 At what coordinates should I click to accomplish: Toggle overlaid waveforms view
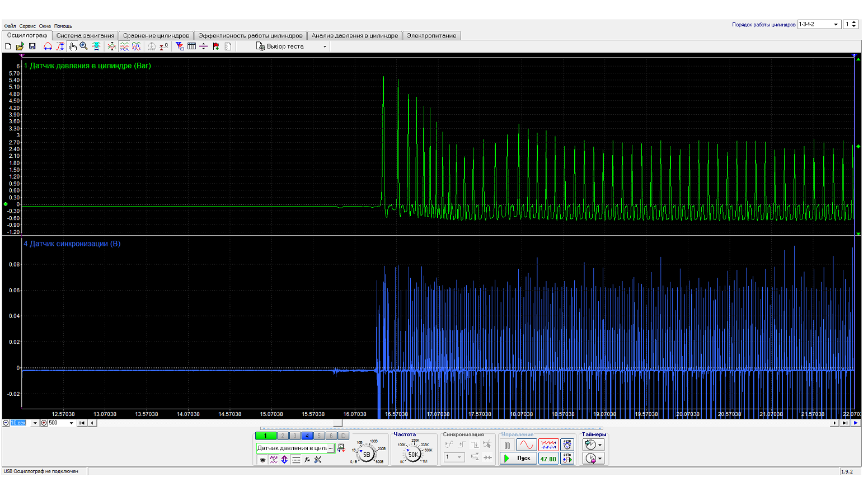(136, 46)
